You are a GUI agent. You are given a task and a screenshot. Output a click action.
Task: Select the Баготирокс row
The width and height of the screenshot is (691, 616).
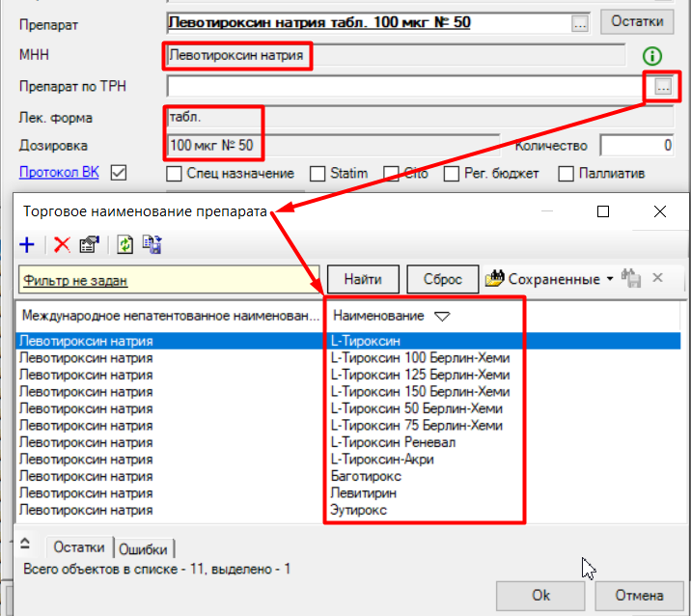click(348, 476)
